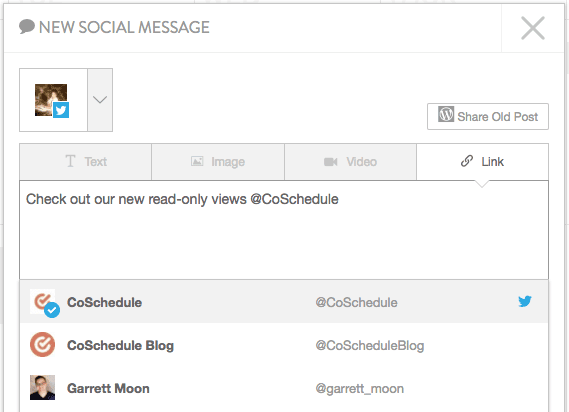This screenshot has width=569, height=412.
Task: Click the Share Old Post button
Action: pos(488,117)
